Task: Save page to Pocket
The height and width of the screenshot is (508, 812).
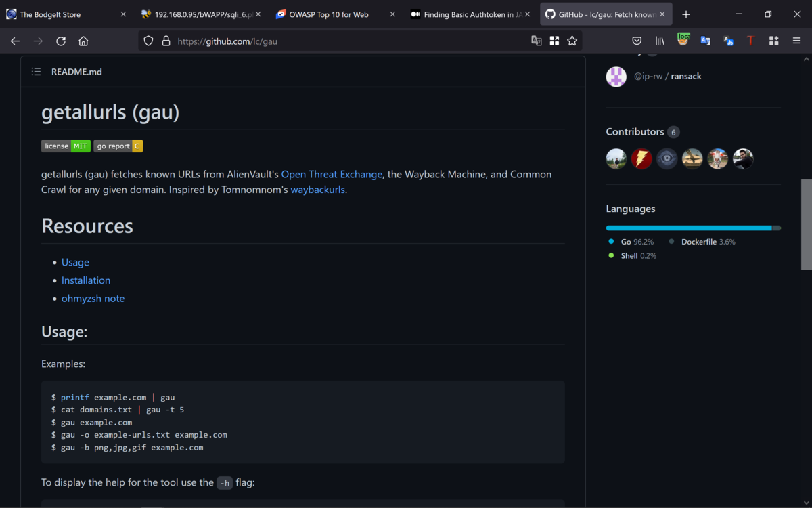Action: 637,41
